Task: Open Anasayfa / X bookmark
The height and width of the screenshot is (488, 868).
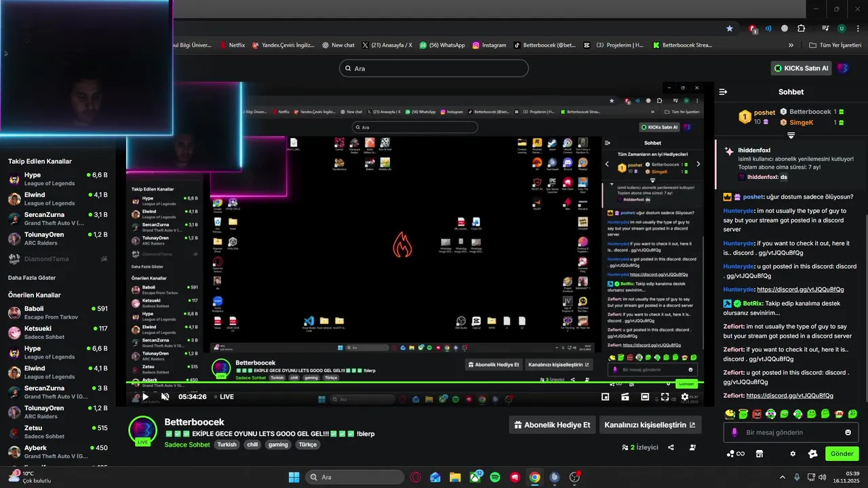Action: coord(387,45)
